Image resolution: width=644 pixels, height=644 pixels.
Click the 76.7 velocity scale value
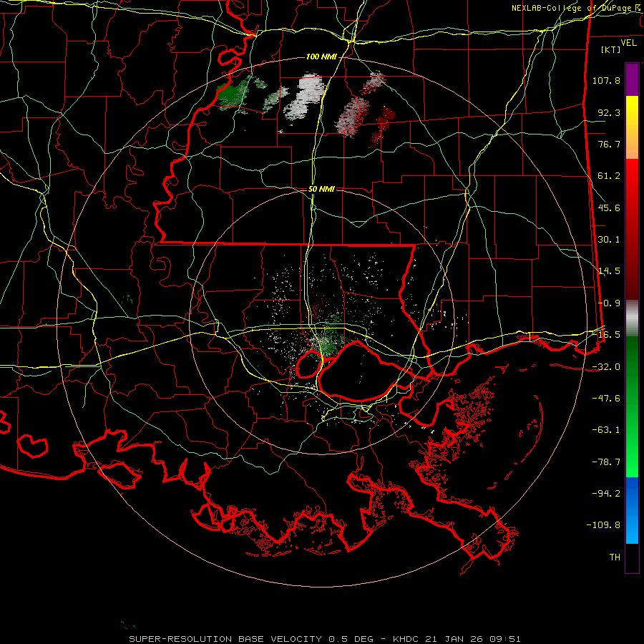click(x=609, y=144)
